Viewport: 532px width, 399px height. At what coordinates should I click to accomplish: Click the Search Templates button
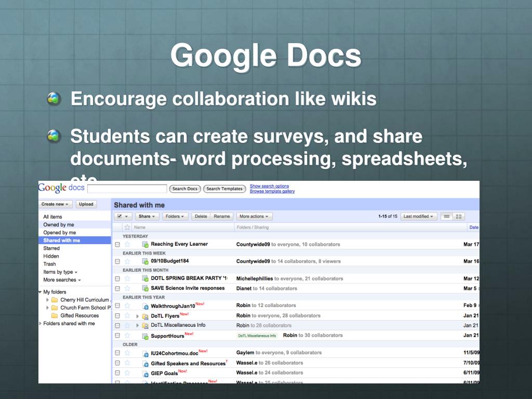[x=224, y=189]
